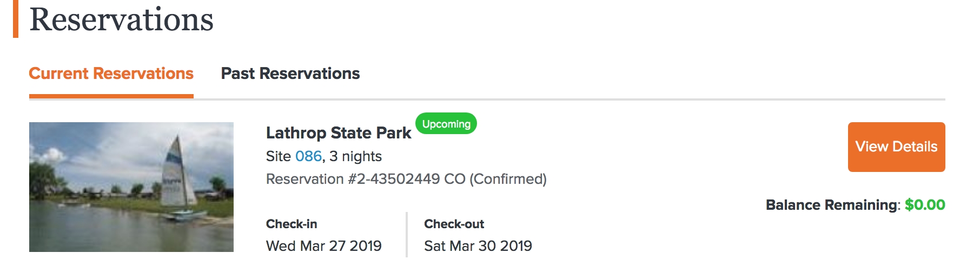This screenshot has height=279, width=980.
Task: Click the "(Confirmed)" reservation status text
Action: [x=508, y=179]
